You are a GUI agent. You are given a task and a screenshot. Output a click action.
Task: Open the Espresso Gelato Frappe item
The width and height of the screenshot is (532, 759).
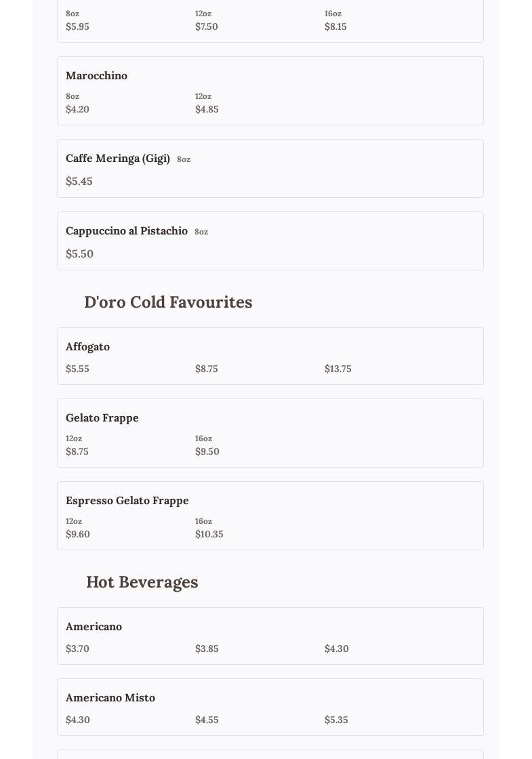[x=127, y=500]
